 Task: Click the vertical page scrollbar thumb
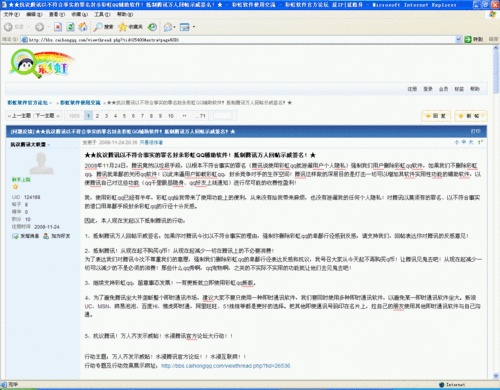click(496, 72)
